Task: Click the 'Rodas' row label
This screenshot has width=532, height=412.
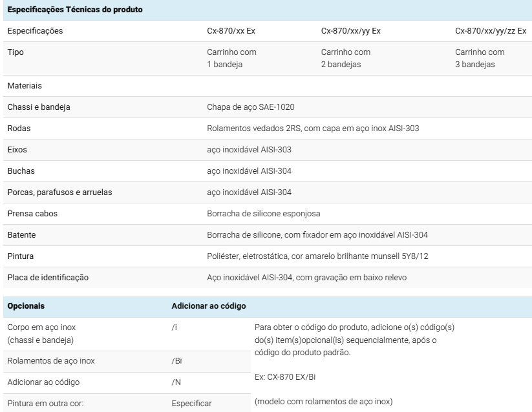Action: 19,129
